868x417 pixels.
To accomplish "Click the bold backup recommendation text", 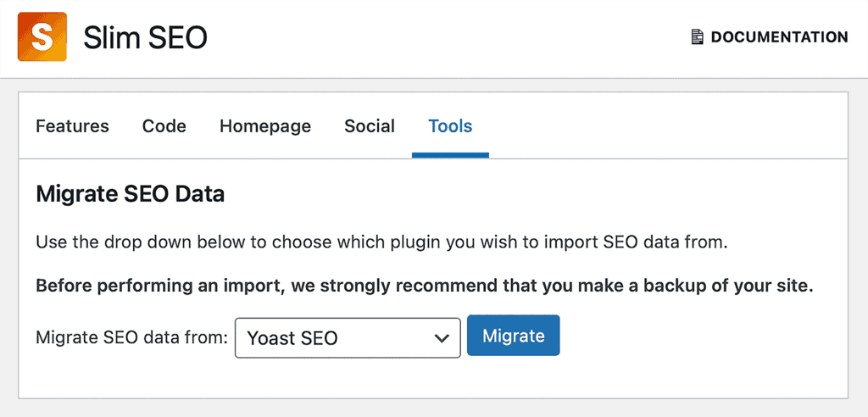I will click(x=424, y=286).
